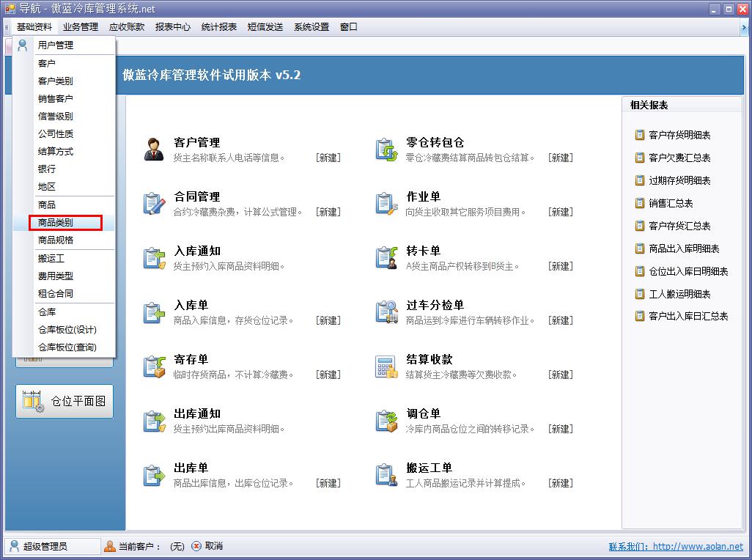Open the 合同管理 contract icon
The image size is (752, 560).
pos(154,203)
